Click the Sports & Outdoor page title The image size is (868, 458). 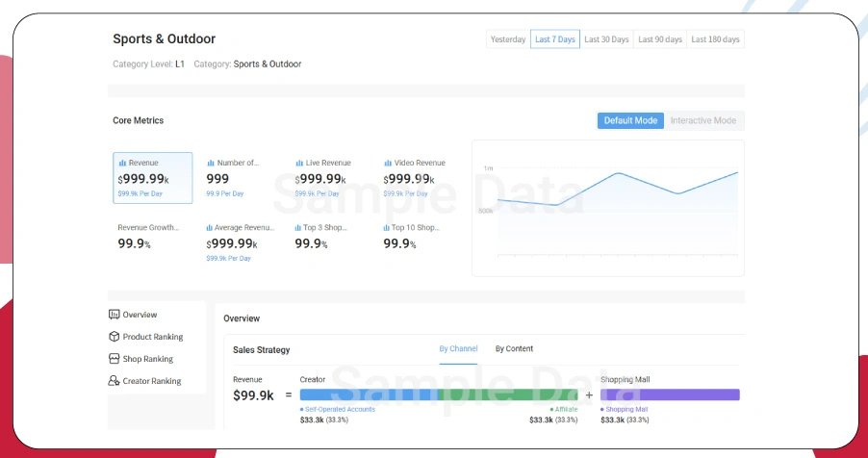pos(165,38)
